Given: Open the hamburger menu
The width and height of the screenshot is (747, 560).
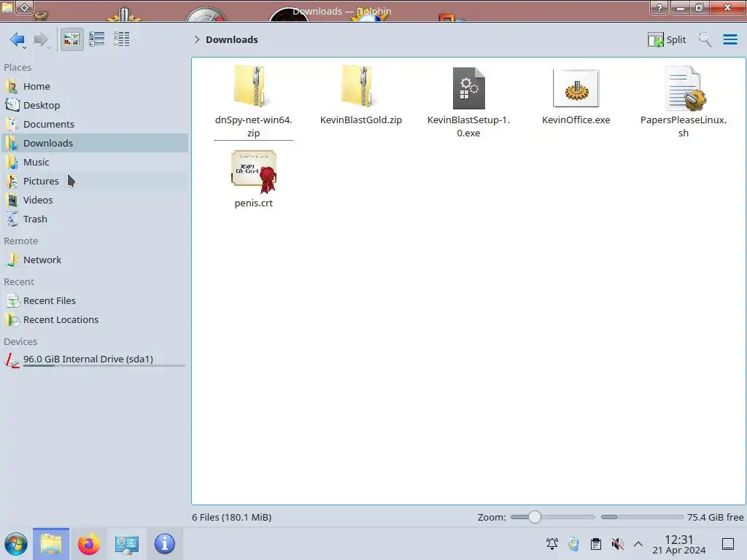Looking at the screenshot, I should 729,39.
